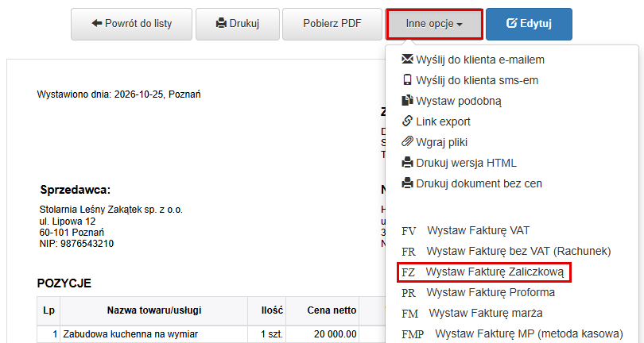Image resolution: width=644 pixels, height=343 pixels.
Task: Open the Inne opcje dropdown
Action: (x=434, y=24)
